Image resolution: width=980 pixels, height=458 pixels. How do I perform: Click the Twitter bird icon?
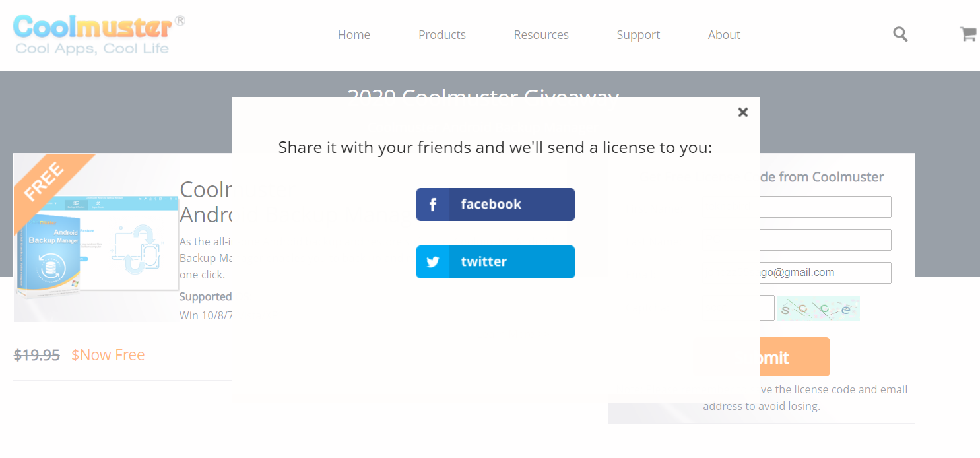pyautogui.click(x=433, y=262)
